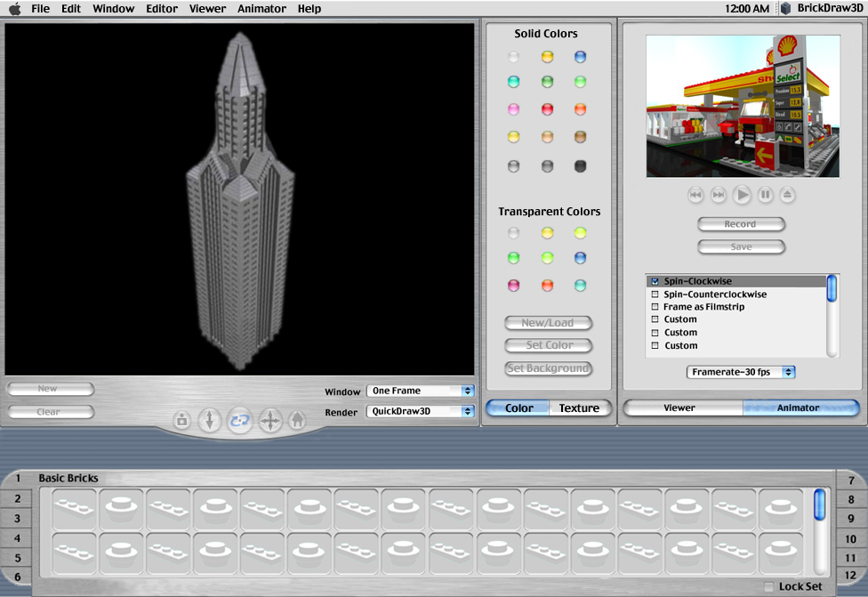Screen dimensions: 868x597
Task: Select the rotate view tool
Action: click(x=239, y=420)
